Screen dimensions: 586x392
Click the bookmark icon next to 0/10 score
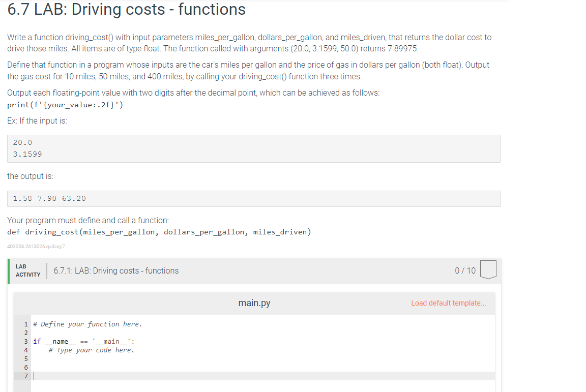[x=488, y=270]
